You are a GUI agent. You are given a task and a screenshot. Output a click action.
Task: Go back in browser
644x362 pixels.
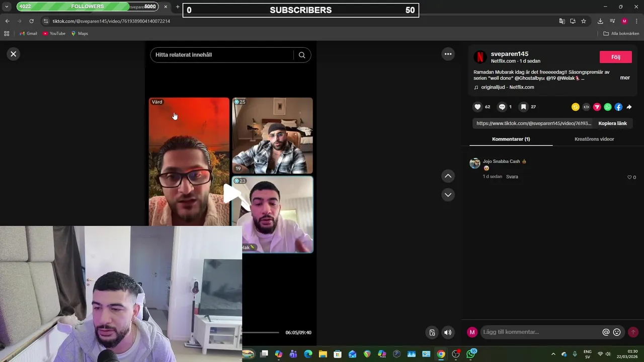pos(7,21)
